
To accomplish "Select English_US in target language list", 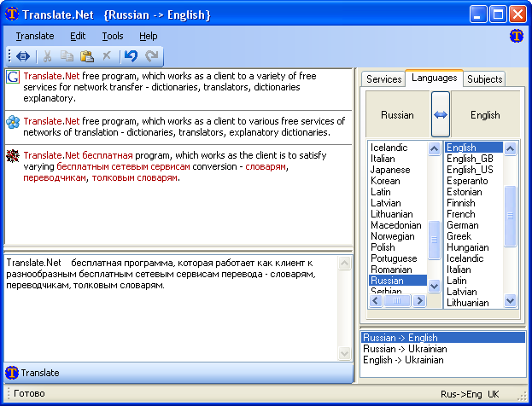I will pos(474,170).
